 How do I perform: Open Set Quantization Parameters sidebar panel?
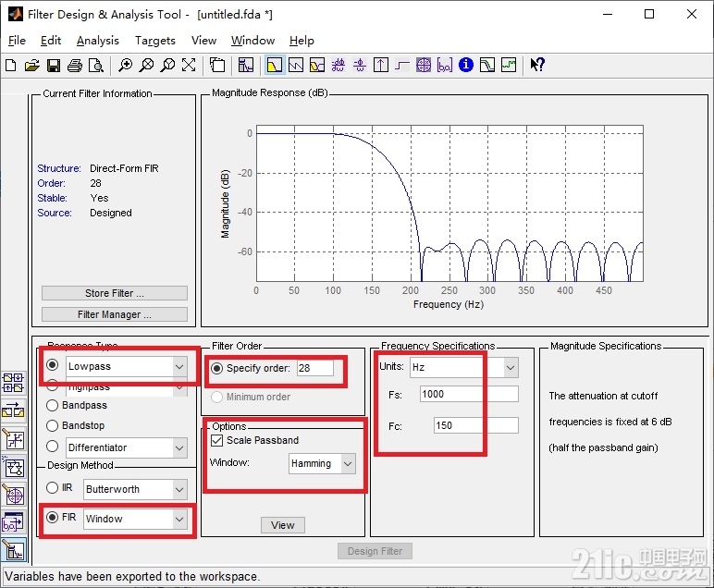[13, 440]
